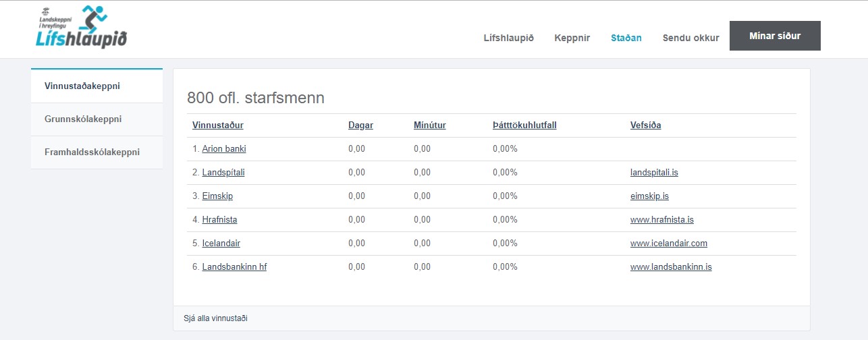Open the Eimskip workplace link
The height and width of the screenshot is (340, 868).
pyautogui.click(x=217, y=196)
